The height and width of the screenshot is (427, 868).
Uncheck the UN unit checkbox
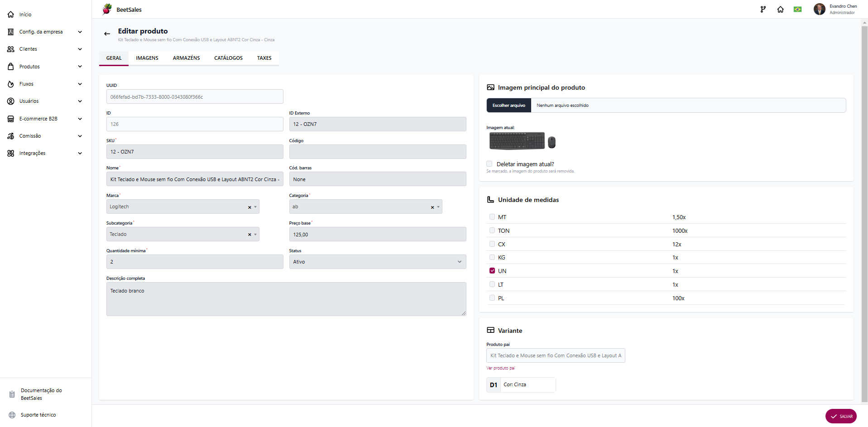coord(492,271)
